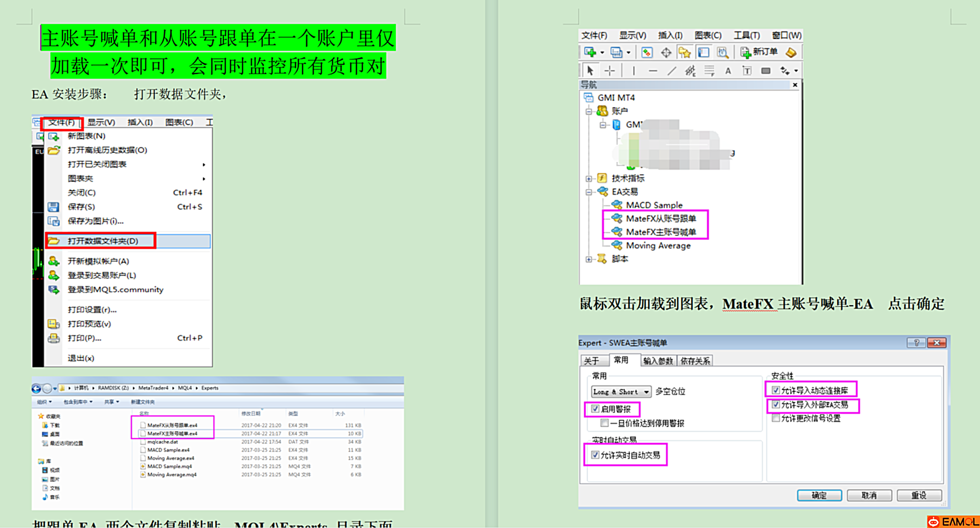Click the 取消 button

(869, 495)
